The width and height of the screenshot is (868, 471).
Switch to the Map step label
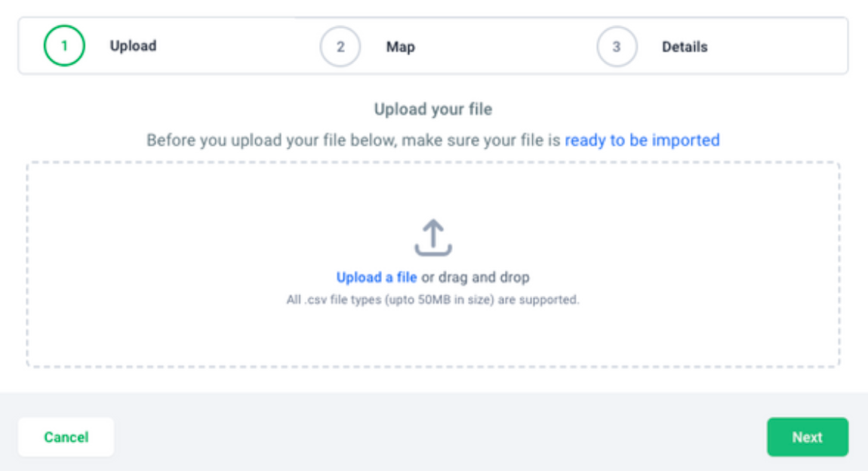[400, 47]
